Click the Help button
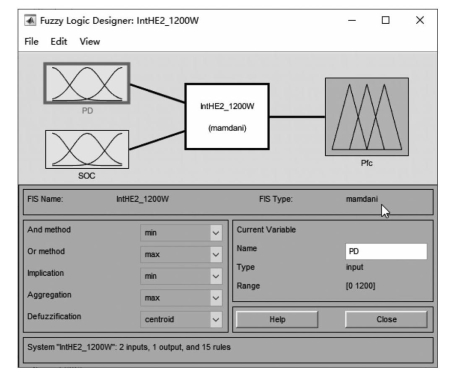Viewport: 451px width, 372px height. coord(277,319)
